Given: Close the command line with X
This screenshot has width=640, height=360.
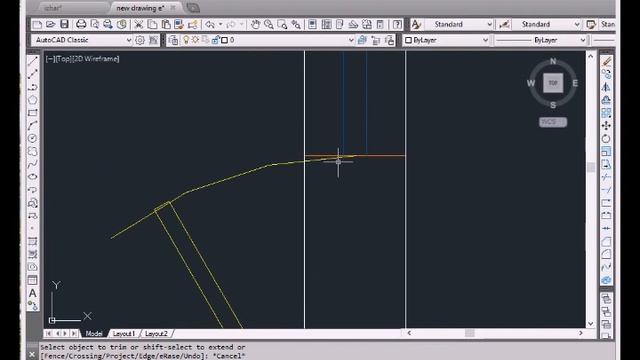Looking at the screenshot, I should tap(32, 355).
